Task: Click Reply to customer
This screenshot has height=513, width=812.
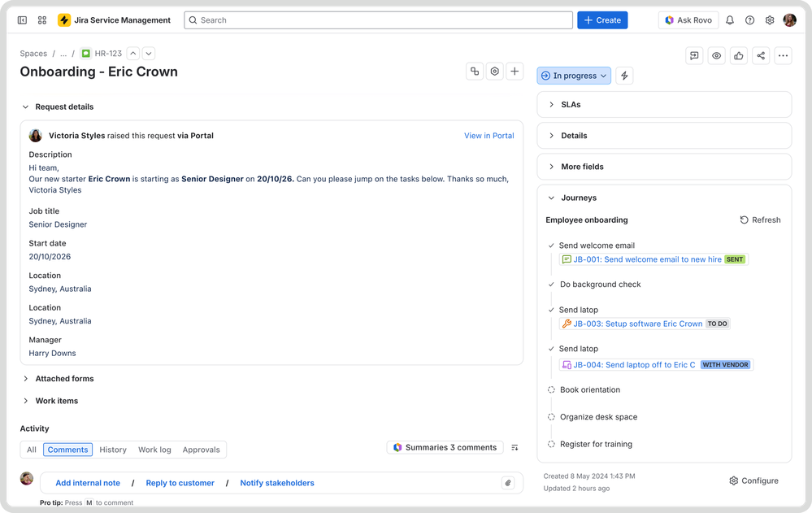Action: tap(180, 483)
